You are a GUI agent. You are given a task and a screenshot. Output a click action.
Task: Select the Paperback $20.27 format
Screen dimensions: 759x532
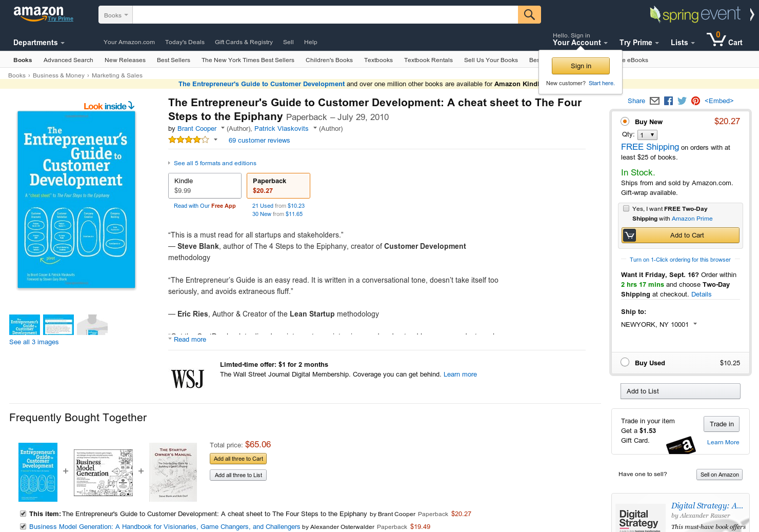pyautogui.click(x=278, y=186)
